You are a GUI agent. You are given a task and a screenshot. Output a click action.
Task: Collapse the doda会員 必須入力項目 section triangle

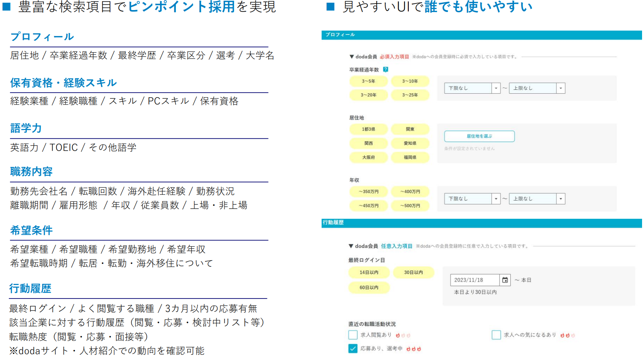tap(351, 57)
